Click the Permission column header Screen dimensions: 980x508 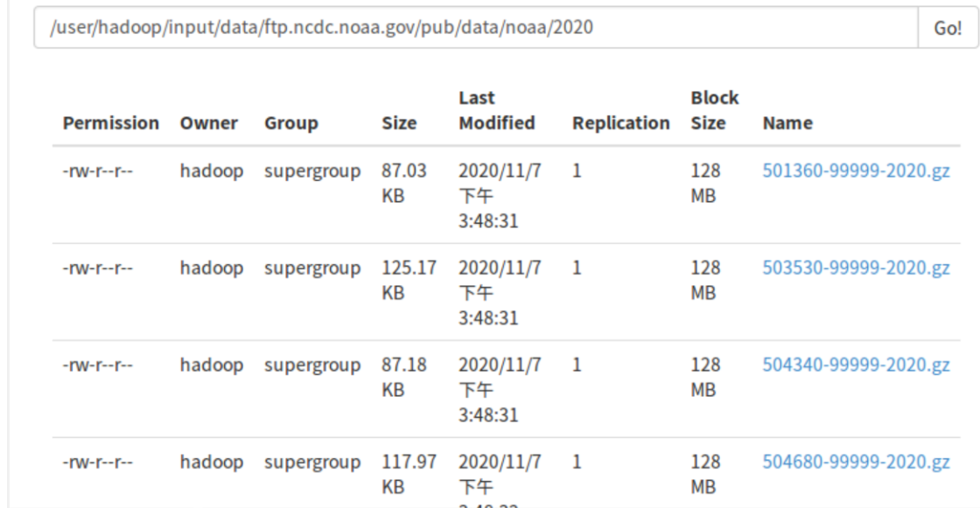coord(111,123)
